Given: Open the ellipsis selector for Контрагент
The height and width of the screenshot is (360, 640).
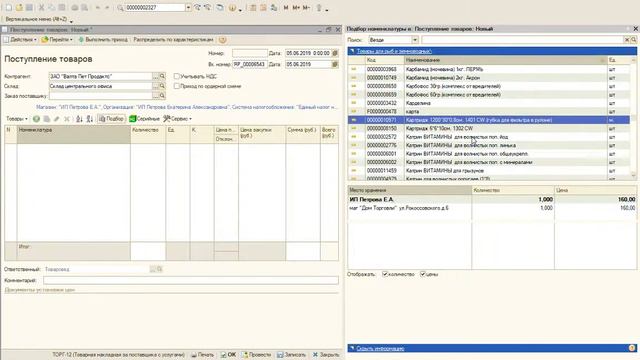Looking at the screenshot, I should click(x=156, y=76).
